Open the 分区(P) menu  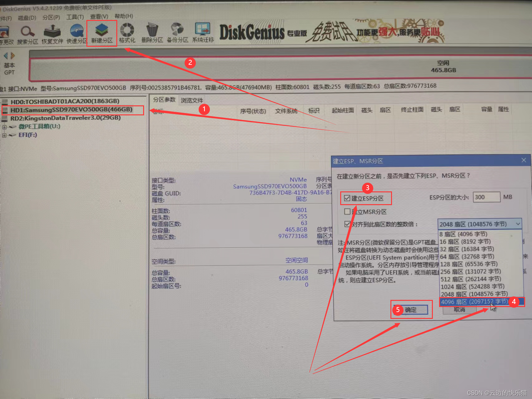pos(51,17)
